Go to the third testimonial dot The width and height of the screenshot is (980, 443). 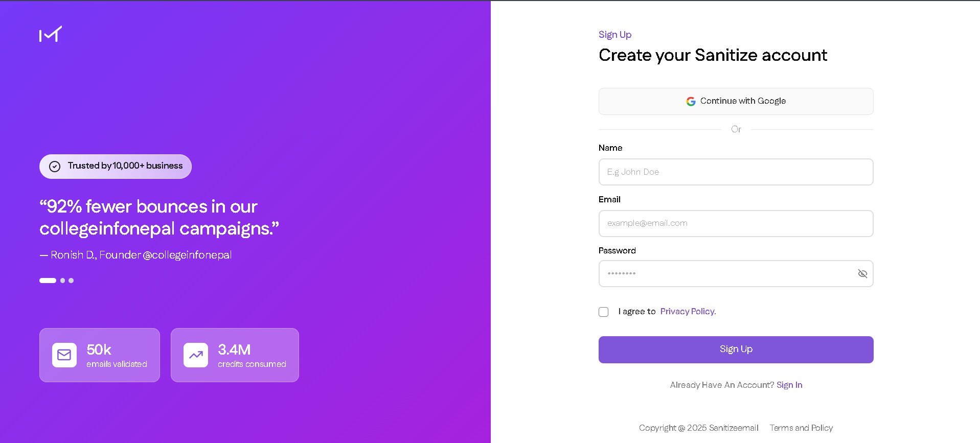pyautogui.click(x=71, y=281)
